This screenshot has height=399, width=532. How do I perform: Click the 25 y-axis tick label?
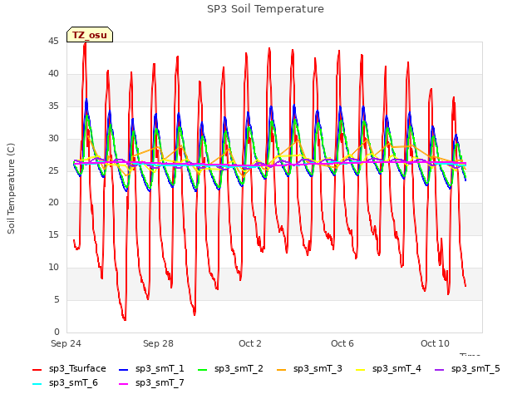[53, 170]
